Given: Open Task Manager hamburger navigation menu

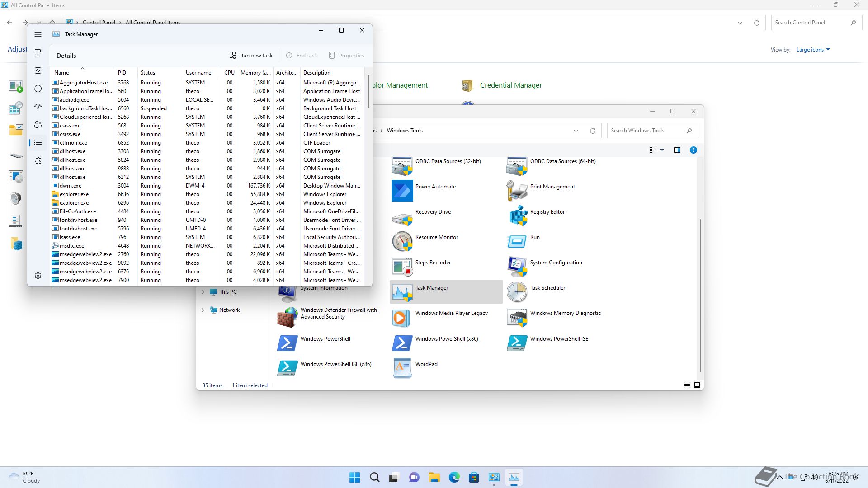Looking at the screenshot, I should pos(38,34).
